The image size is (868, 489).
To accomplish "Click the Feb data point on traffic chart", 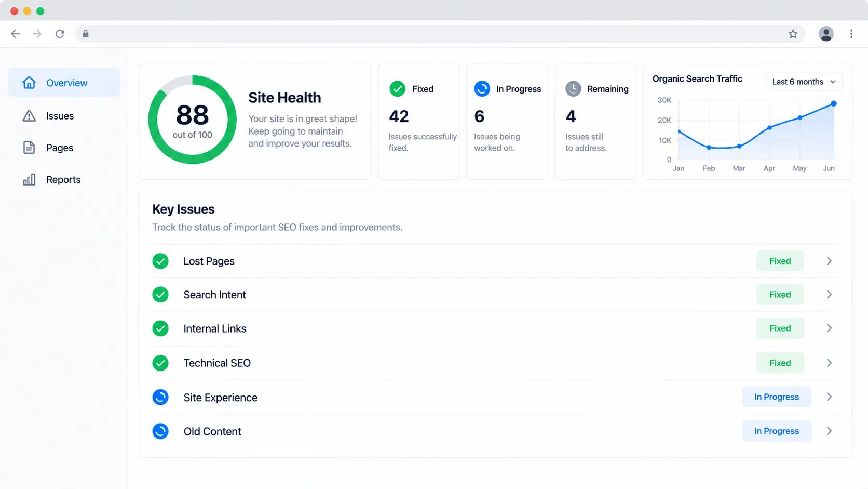I will click(x=709, y=148).
